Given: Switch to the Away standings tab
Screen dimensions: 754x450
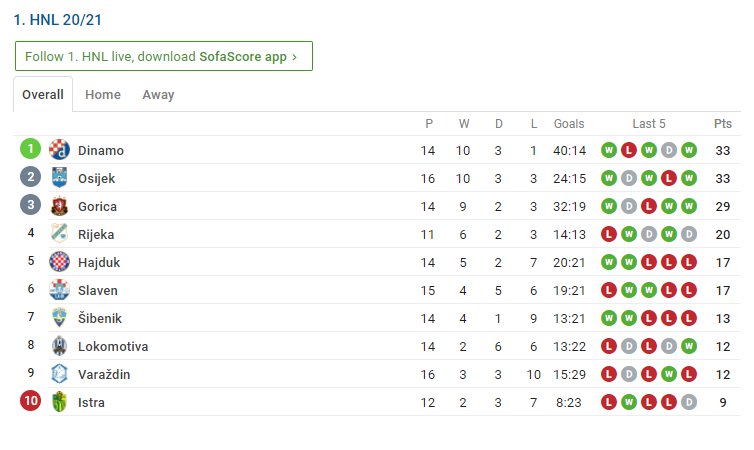Looking at the screenshot, I should point(158,95).
